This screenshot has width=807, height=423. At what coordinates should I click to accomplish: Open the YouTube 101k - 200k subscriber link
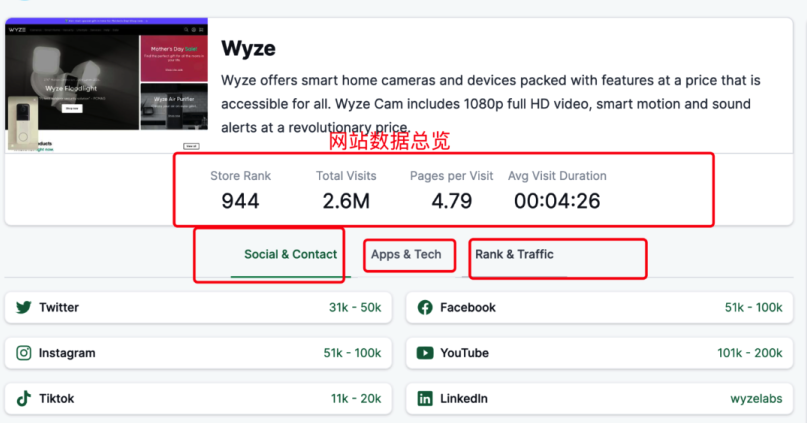pos(750,353)
